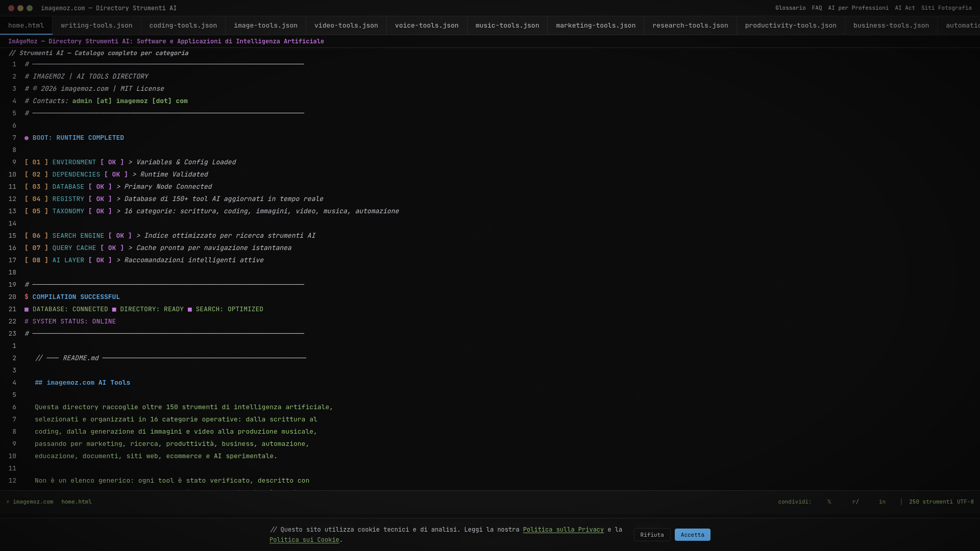Image resolution: width=980 pixels, height=551 pixels.
Task: Go to AI per Professioni page
Action: [x=858, y=8]
